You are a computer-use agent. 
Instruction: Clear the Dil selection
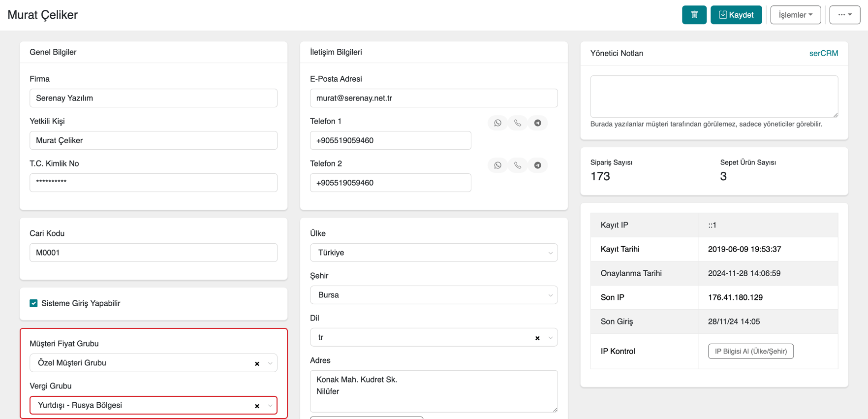coord(537,338)
